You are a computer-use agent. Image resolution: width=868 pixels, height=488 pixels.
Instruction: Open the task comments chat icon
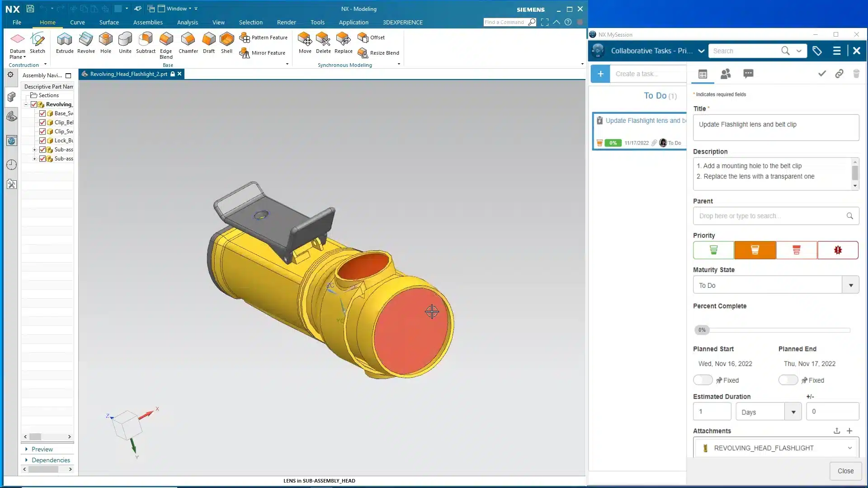point(748,74)
